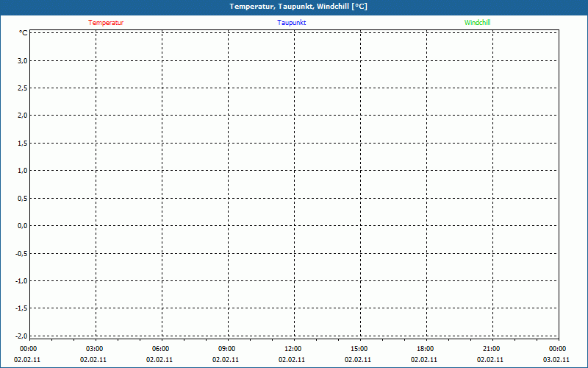Click the green Windchill legend label
The image size is (588, 368).
point(477,23)
